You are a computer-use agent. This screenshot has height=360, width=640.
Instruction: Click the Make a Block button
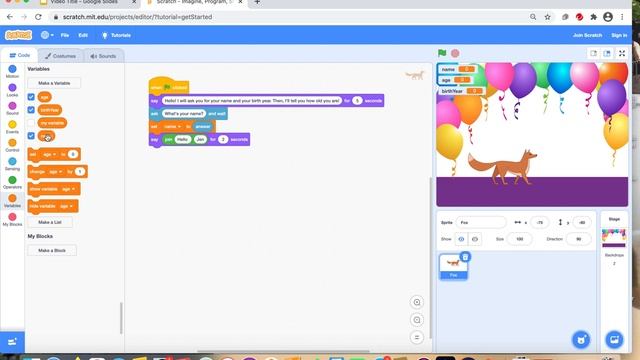tap(52, 250)
